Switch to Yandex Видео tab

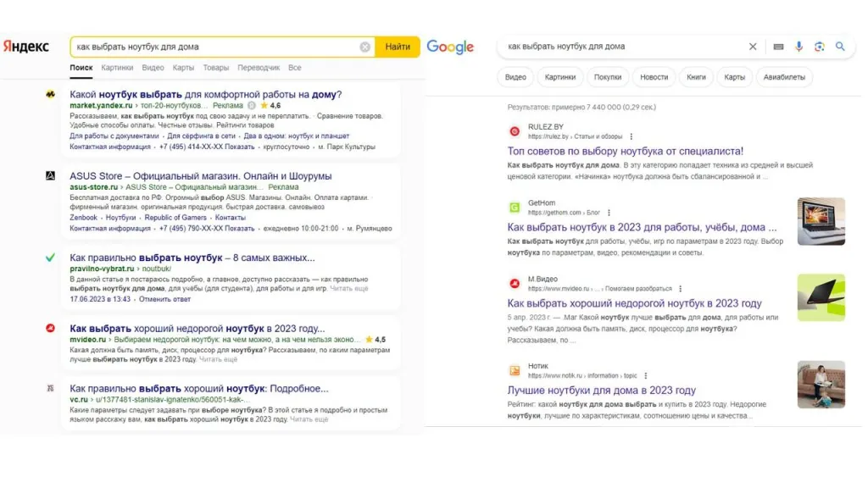(153, 68)
